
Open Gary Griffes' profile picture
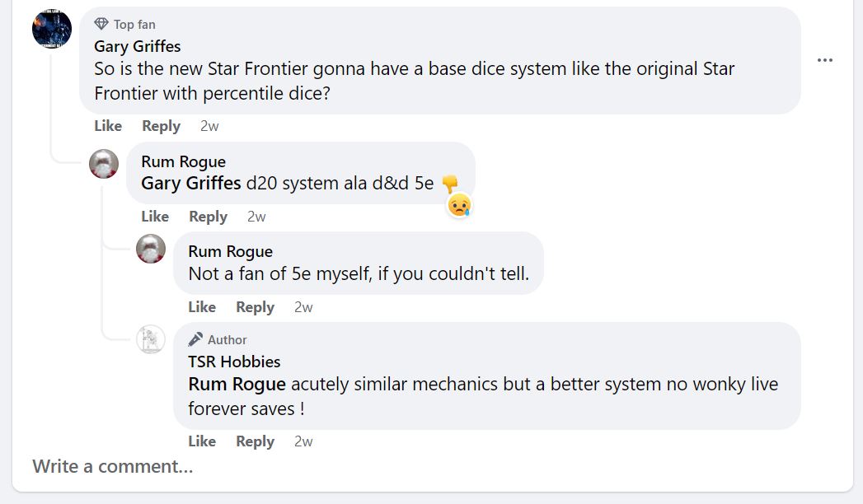[52, 29]
